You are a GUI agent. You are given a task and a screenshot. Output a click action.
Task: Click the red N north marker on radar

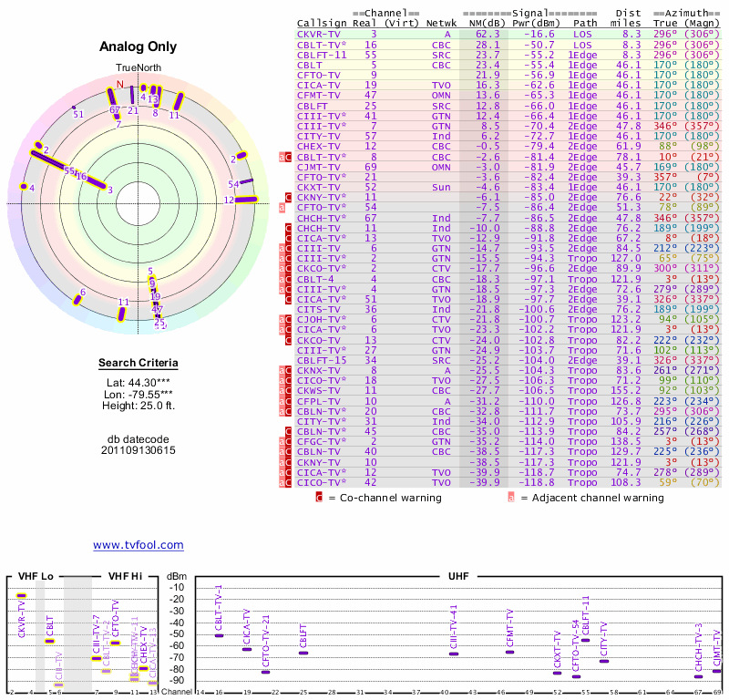tap(118, 84)
